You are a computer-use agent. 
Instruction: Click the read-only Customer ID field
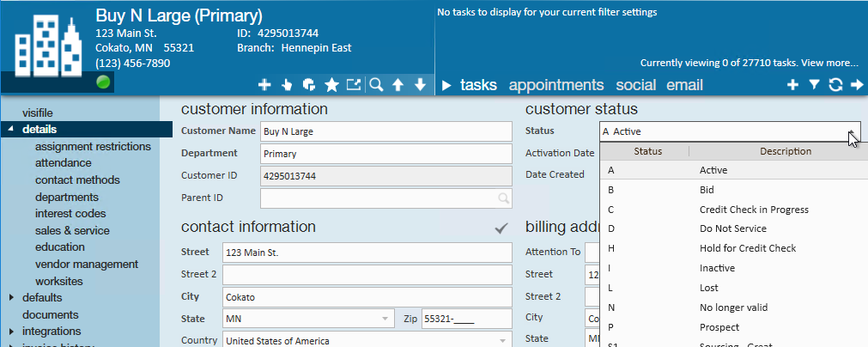click(385, 176)
